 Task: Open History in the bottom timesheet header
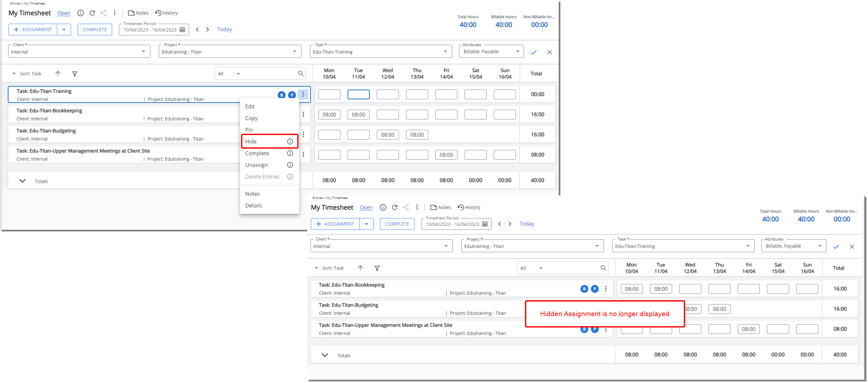[469, 207]
